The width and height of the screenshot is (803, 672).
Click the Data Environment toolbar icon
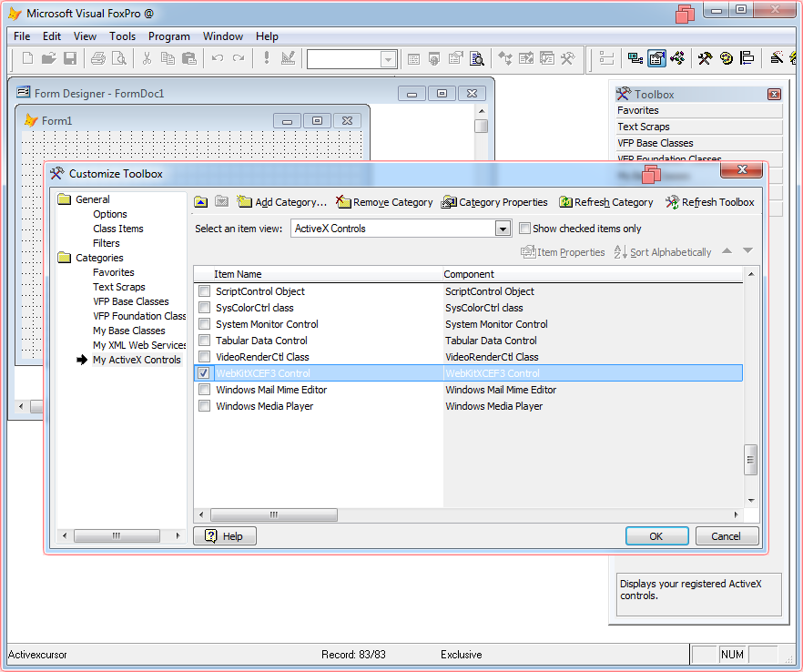[635, 58]
